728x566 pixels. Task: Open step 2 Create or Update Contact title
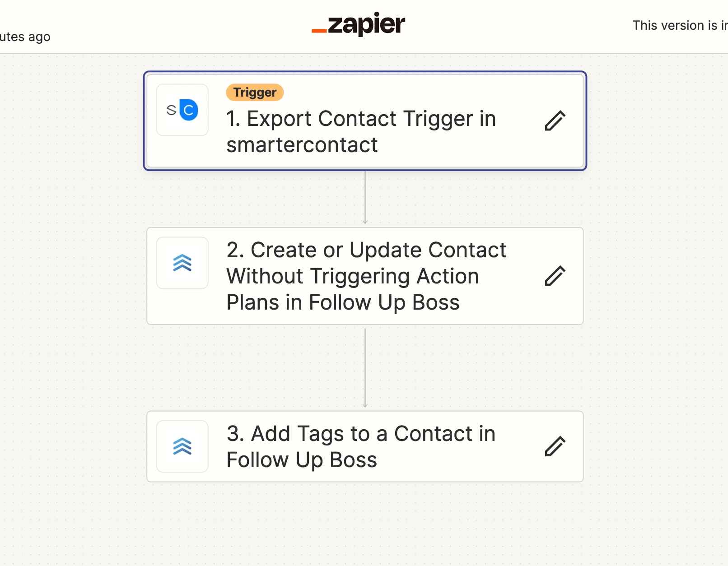click(366, 276)
